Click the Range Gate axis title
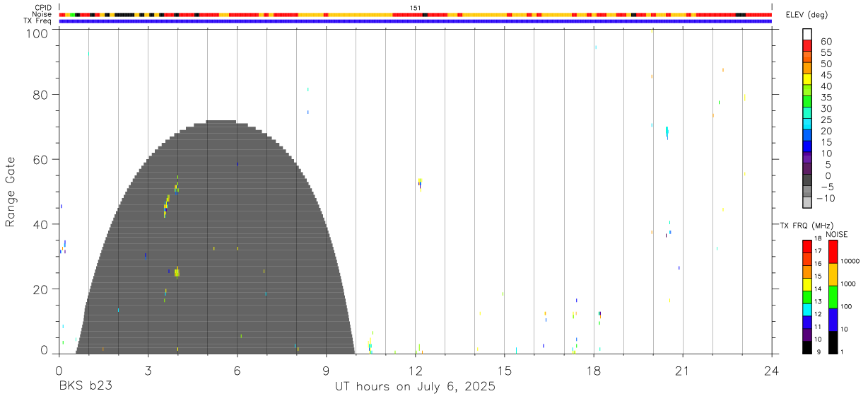The height and width of the screenshot is (401, 868). click(11, 192)
